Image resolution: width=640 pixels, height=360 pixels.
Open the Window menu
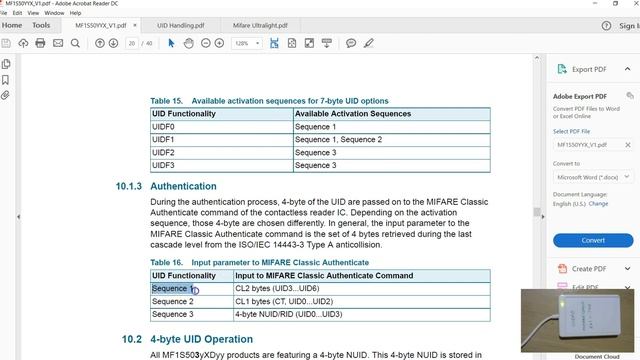[x=54, y=13]
